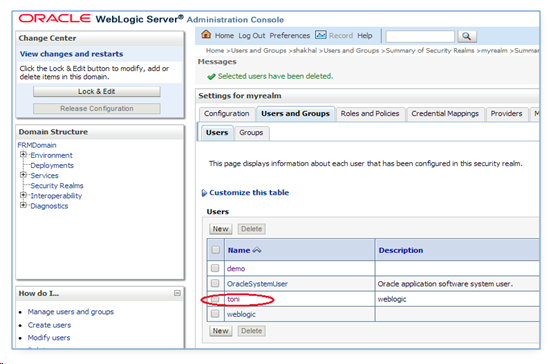Sort by the Description column header
Image resolution: width=550 pixels, height=364 pixels.
pos(401,250)
